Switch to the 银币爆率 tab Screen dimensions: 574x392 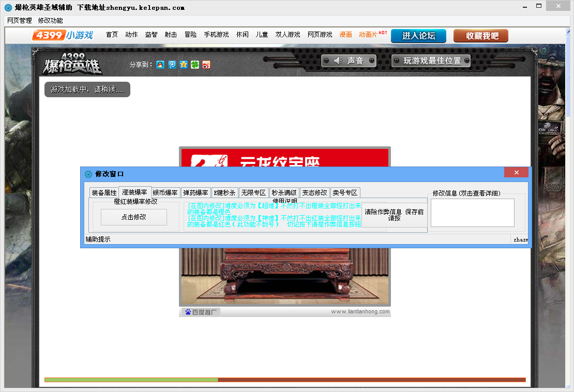165,192
